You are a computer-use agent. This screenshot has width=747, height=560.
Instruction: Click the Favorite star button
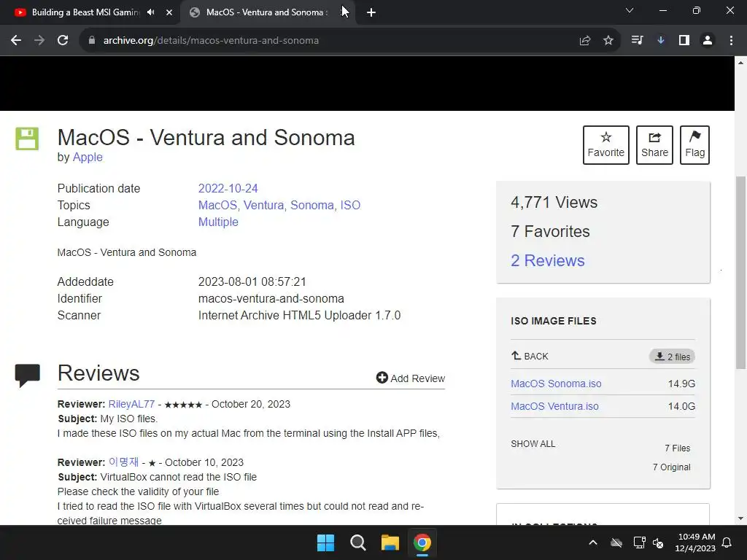coord(606,145)
